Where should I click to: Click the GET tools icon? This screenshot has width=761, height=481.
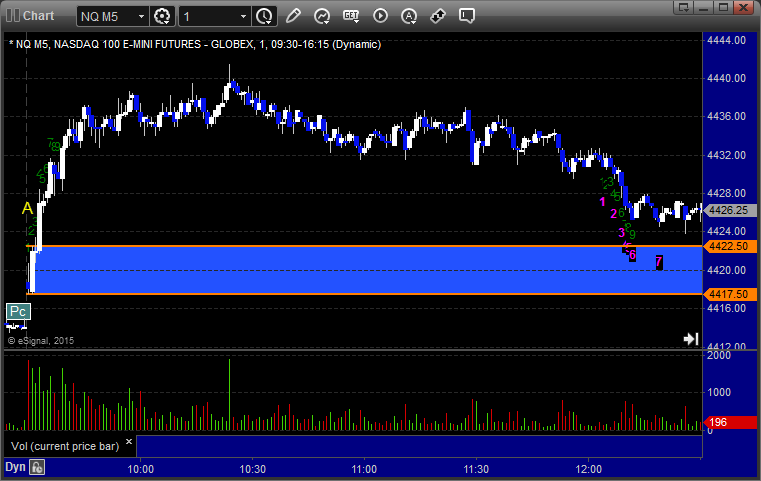pos(351,16)
